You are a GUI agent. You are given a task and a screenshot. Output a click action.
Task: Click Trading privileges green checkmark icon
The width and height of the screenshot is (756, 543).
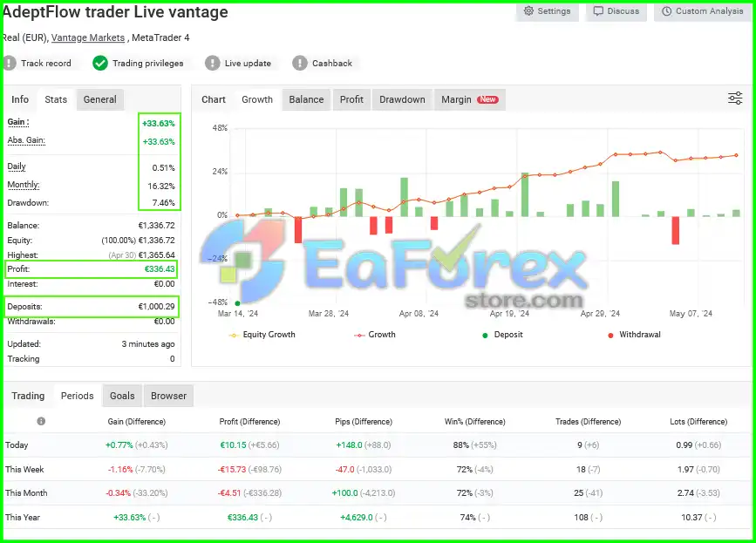click(100, 63)
